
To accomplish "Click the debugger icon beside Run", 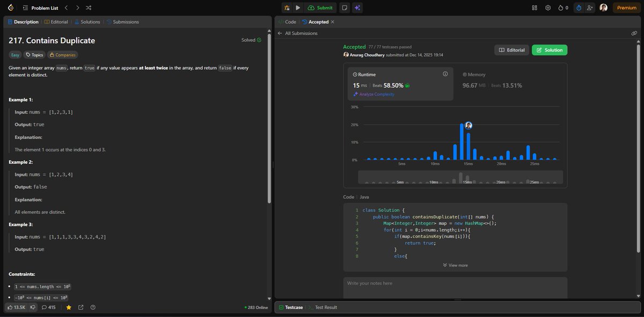I will 287,8.
